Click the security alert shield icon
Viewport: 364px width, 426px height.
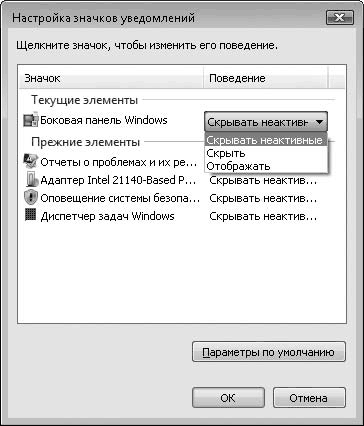(31, 198)
